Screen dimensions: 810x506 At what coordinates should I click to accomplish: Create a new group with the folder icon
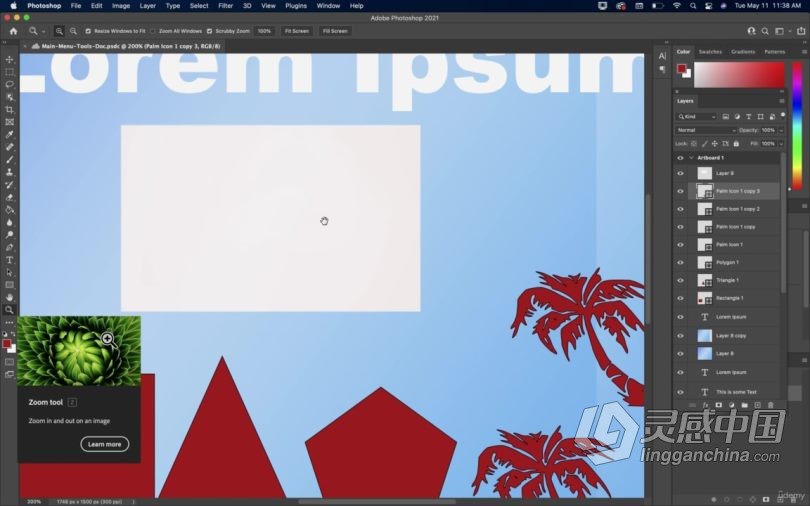click(744, 405)
